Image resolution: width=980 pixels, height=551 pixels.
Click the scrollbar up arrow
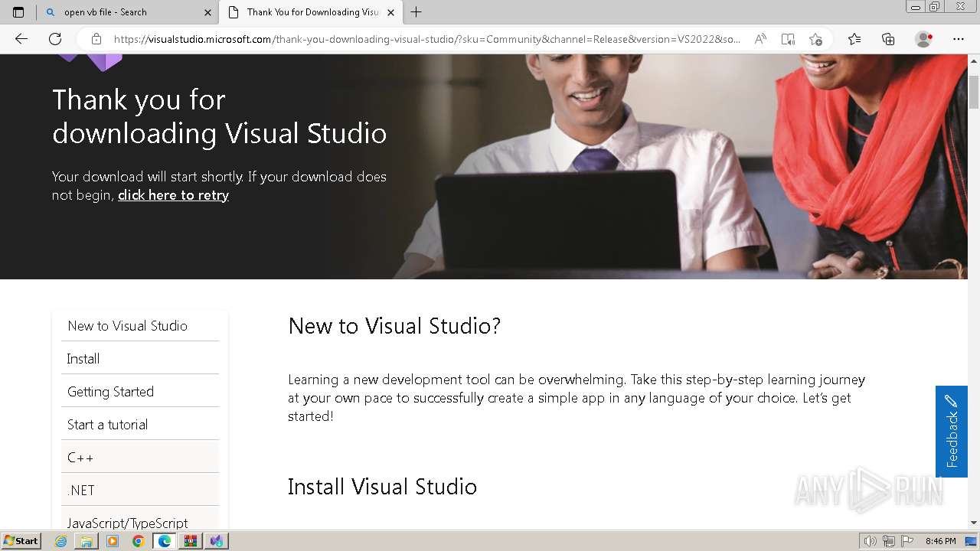[x=974, y=61]
